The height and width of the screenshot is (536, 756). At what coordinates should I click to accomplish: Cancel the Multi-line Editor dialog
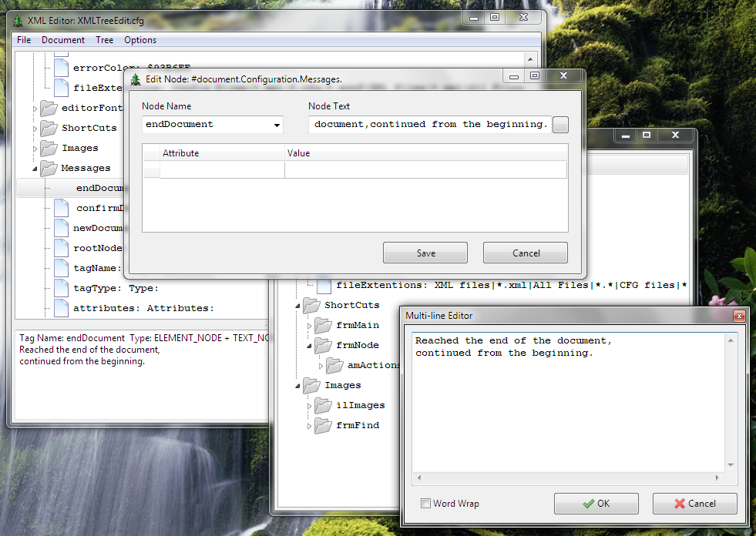click(x=695, y=504)
